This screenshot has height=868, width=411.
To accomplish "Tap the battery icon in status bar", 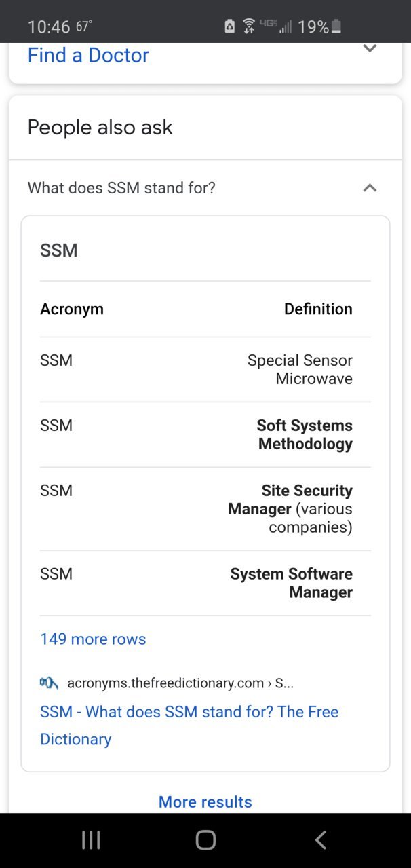I will click(x=336, y=26).
